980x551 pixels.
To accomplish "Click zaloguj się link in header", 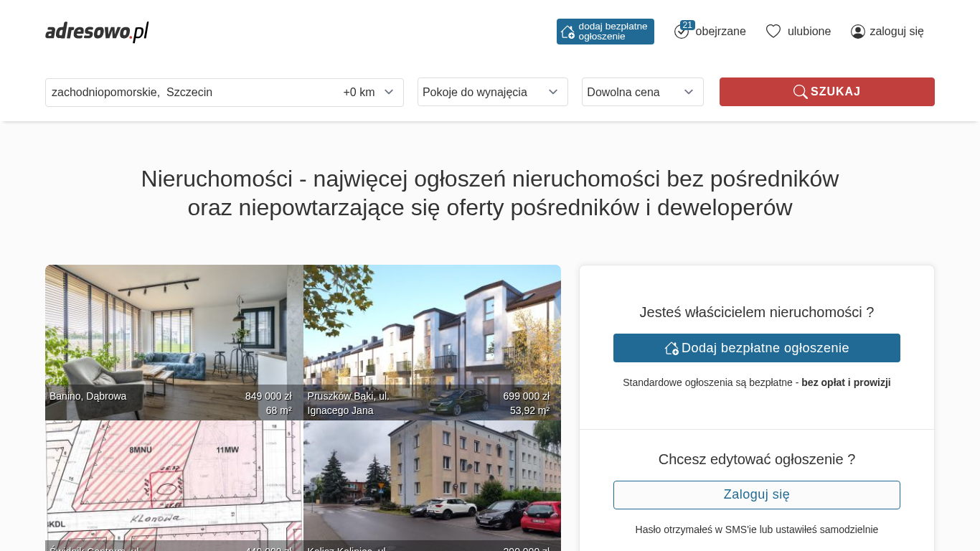I will [x=896, y=32].
